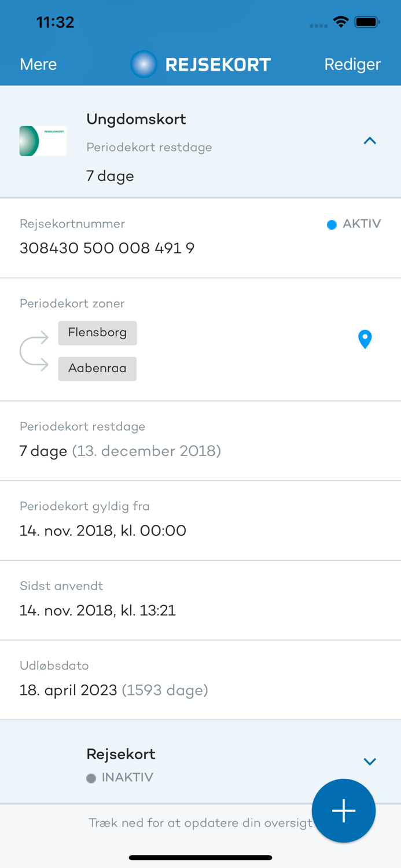This screenshot has width=401, height=868.
Task: Tap the Pendlerkort card thumbnail
Action: pos(43,141)
